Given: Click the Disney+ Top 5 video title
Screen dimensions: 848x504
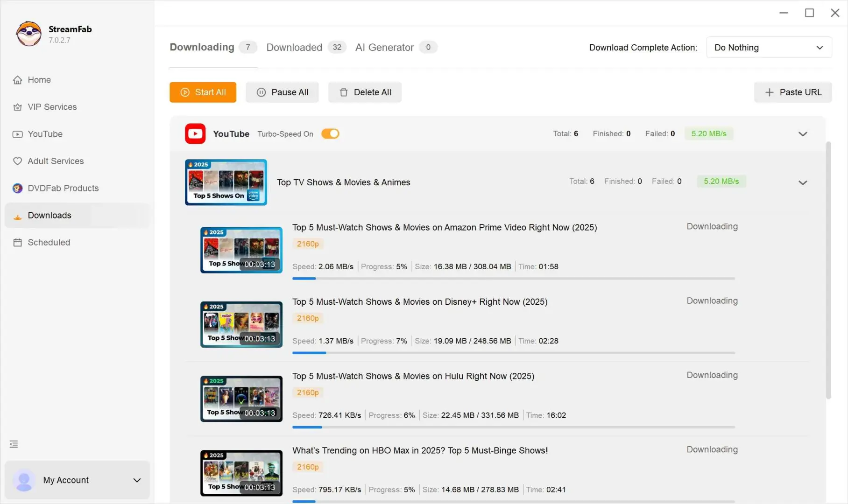Looking at the screenshot, I should tap(420, 302).
